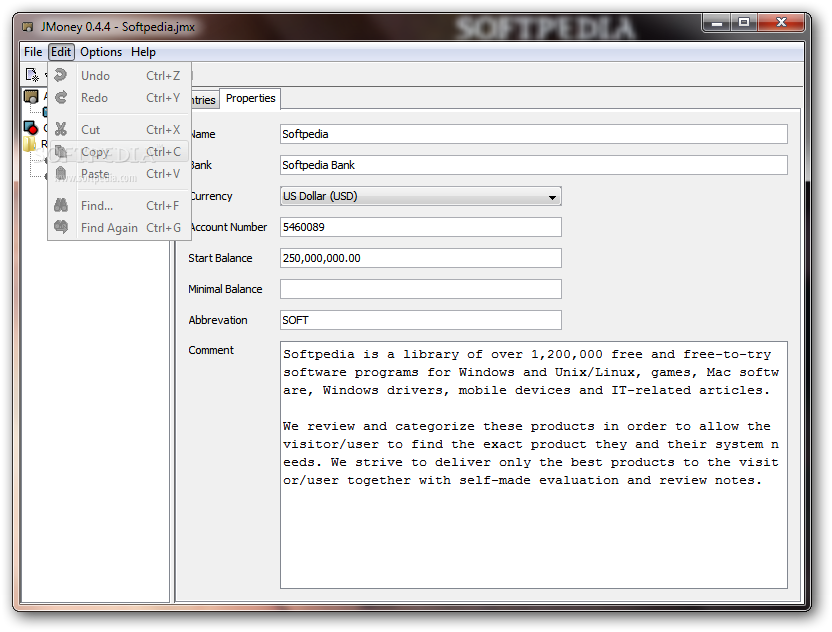Choose Redo from the Edit menu
This screenshot has width=832, height=632.
click(119, 98)
